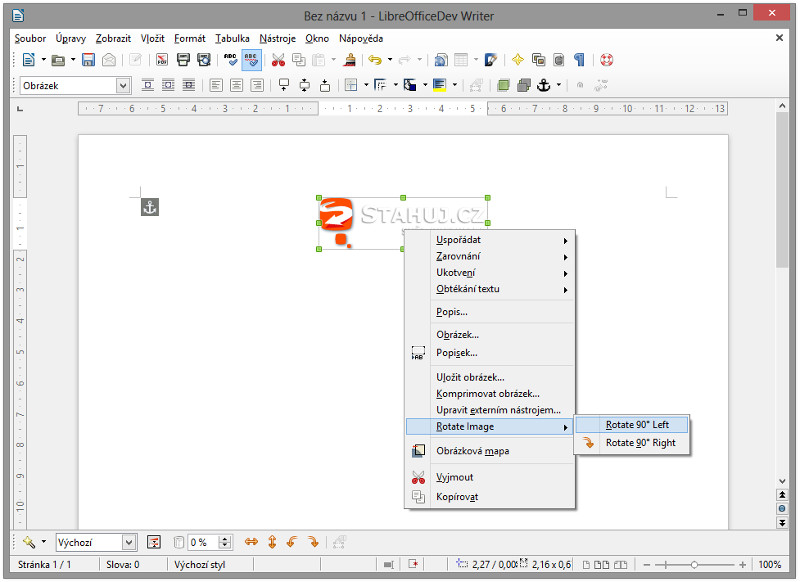Flip the image vertically
The width and height of the screenshot is (800, 582).
pos(272,542)
